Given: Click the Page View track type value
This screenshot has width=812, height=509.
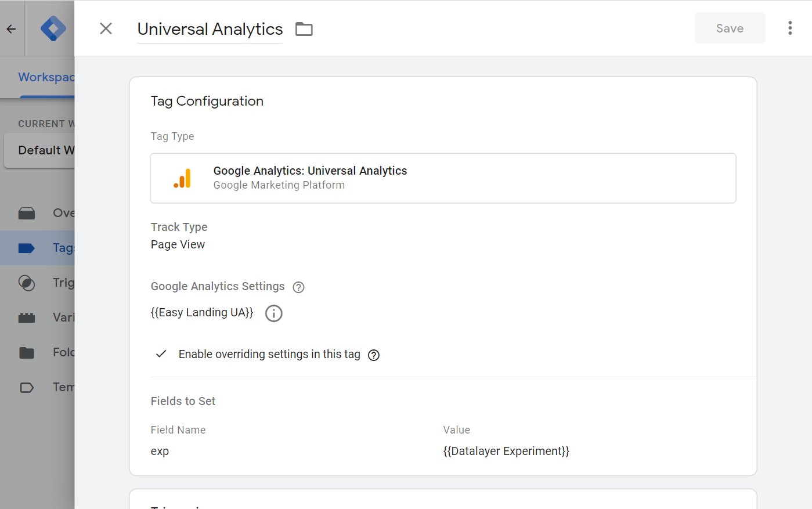Looking at the screenshot, I should click(178, 244).
